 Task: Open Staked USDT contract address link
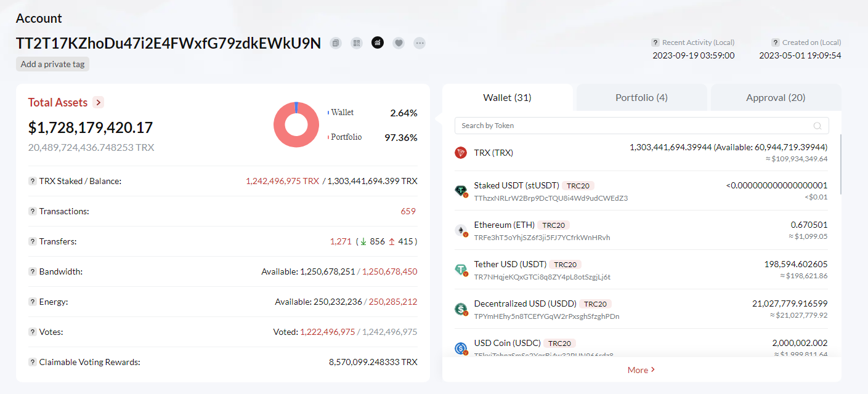click(551, 198)
